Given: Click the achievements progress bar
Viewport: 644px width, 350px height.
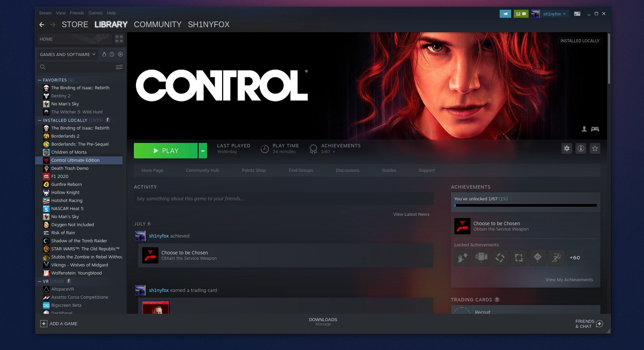Looking at the screenshot, I should coord(525,205).
